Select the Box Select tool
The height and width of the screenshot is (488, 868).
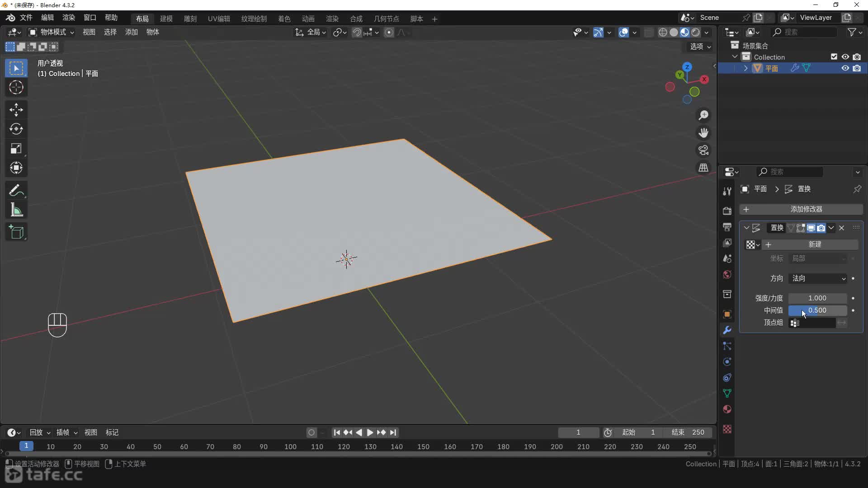point(16,68)
